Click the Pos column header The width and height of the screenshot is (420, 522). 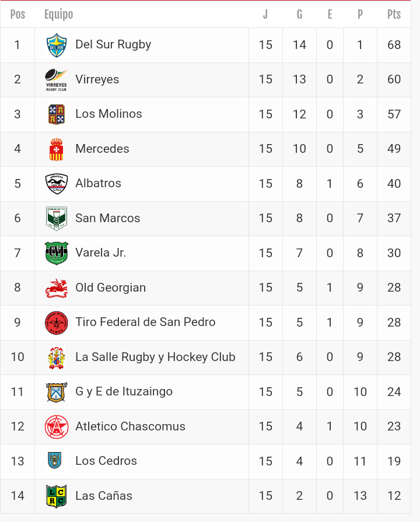(17, 15)
